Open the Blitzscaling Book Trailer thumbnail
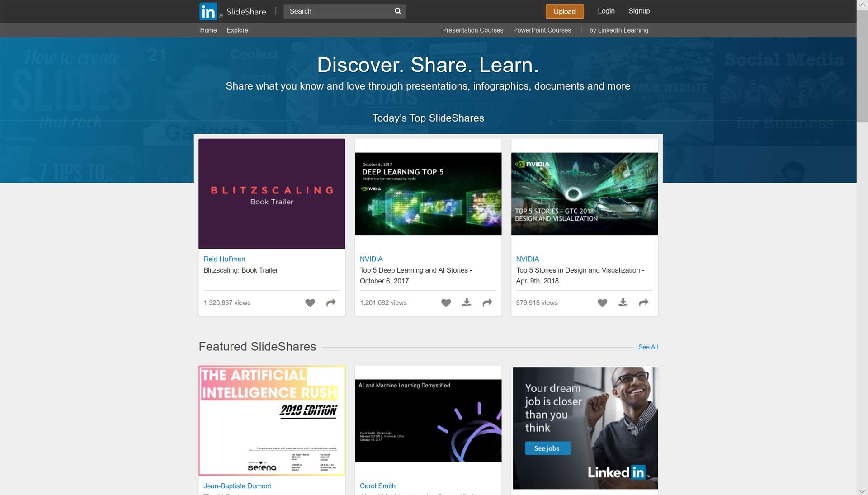 (272, 193)
